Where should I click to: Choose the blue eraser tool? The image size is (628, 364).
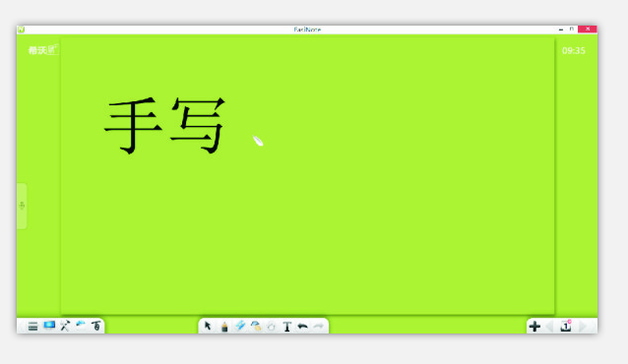[x=240, y=326]
